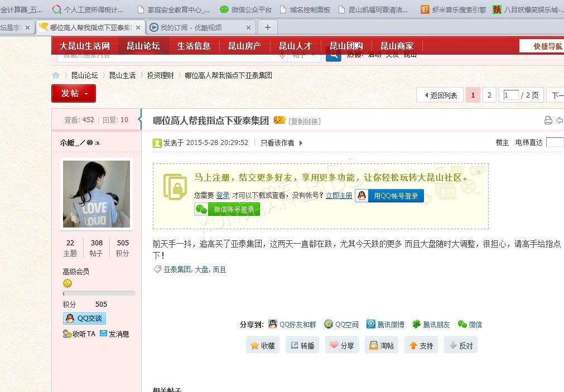Share to 微信
This screenshot has height=392, width=564.
470,325
